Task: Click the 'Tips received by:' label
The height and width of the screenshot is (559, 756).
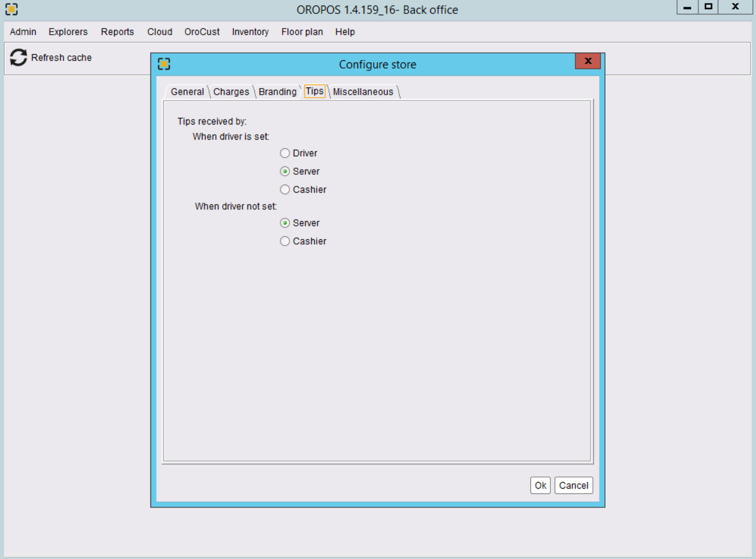Action: pos(212,122)
